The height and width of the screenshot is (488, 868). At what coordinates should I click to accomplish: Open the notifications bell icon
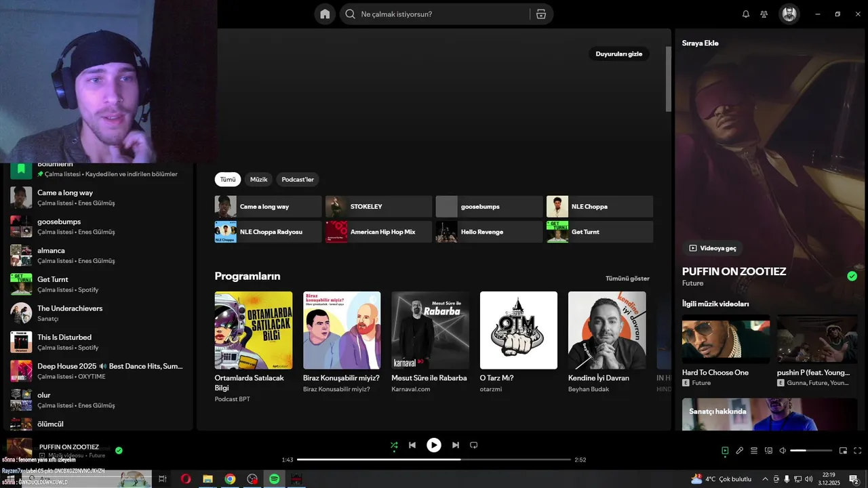coord(746,14)
